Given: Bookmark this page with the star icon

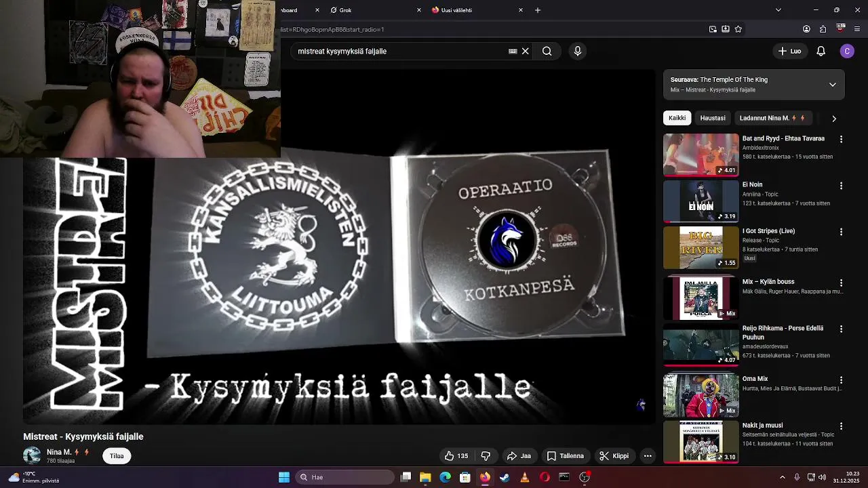Looking at the screenshot, I should click(738, 29).
